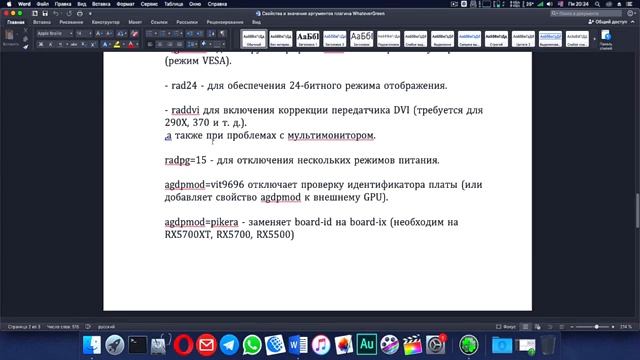Open the font name dropdown
This screenshot has width=640, height=360.
(x=71, y=33)
